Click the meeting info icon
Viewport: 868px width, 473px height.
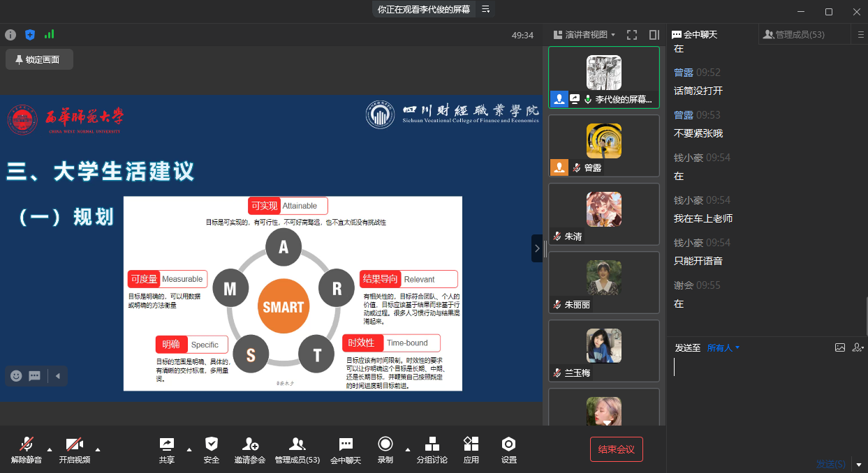(10, 34)
